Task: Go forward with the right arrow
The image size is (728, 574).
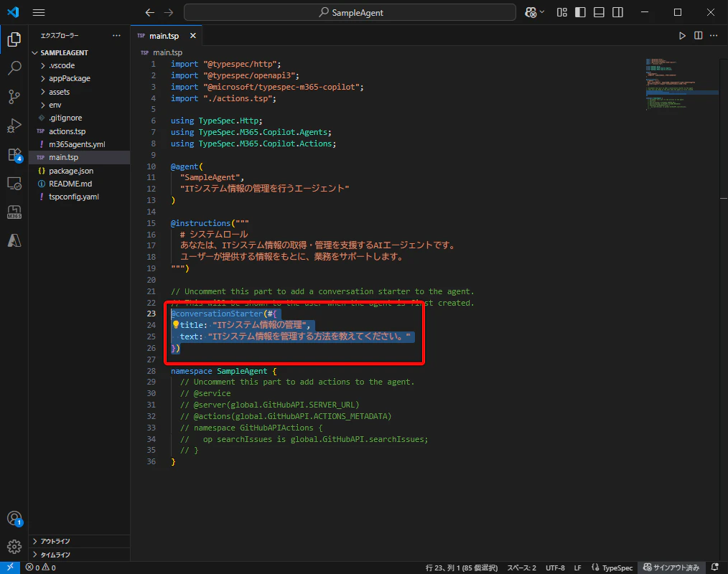Action: tap(169, 12)
